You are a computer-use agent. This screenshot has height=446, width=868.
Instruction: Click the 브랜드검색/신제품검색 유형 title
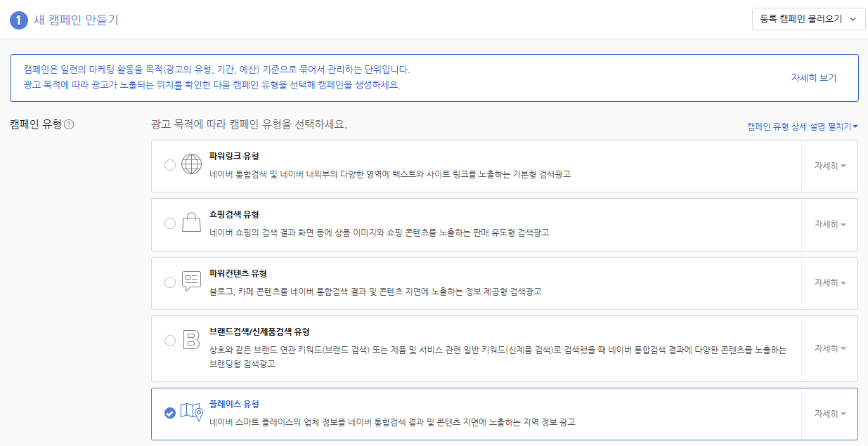pos(259,332)
